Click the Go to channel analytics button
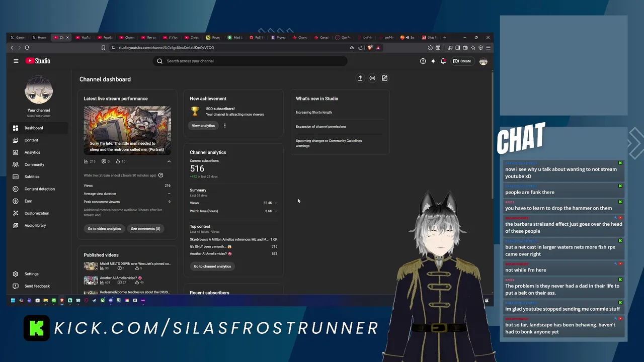 212,266
